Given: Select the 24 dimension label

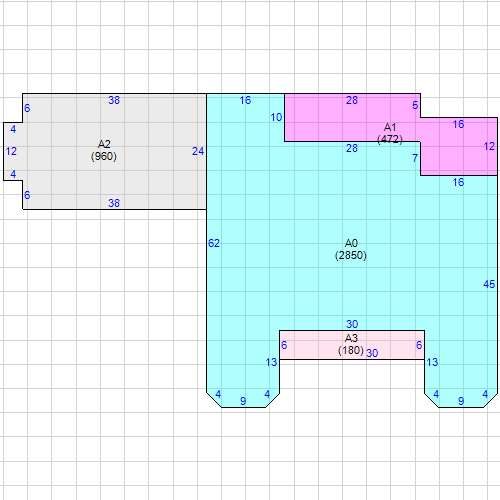Looking at the screenshot, I should coord(198,151).
